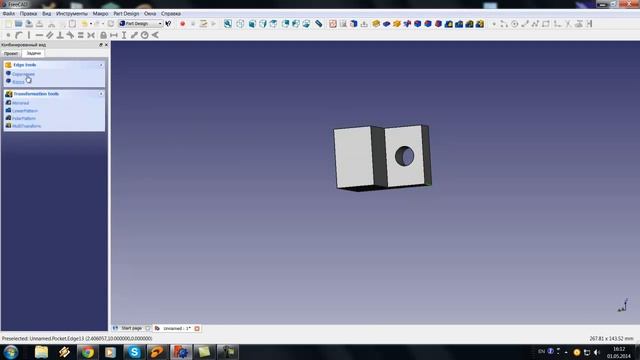640x360 pixels.
Task: Open the Инструменты menu
Action: click(x=71, y=13)
